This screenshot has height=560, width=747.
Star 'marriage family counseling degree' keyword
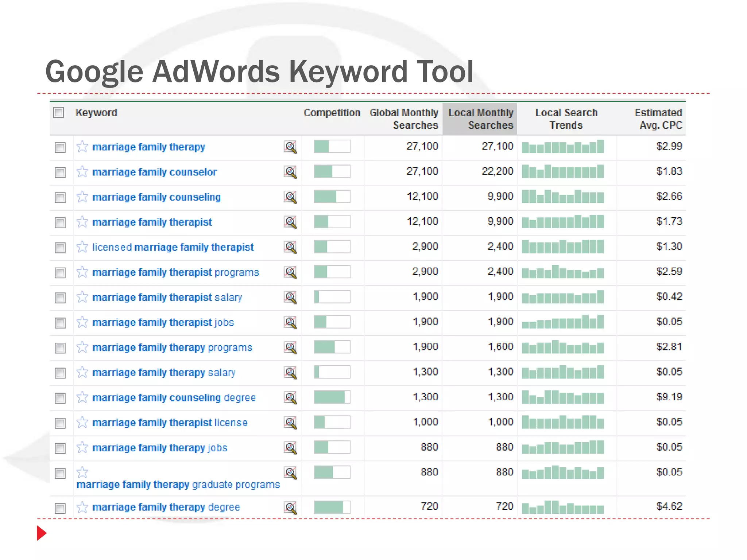pyautogui.click(x=82, y=397)
